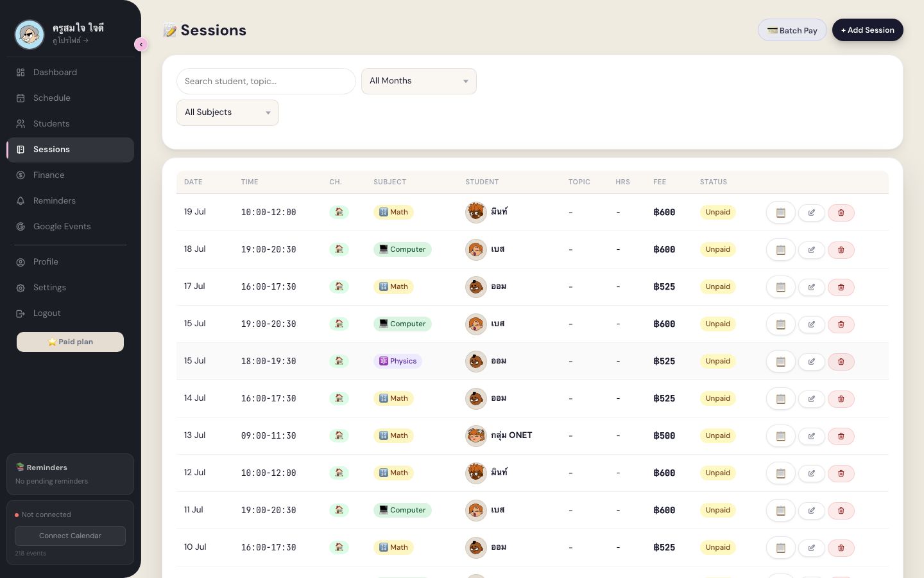Click the STUDENT column header

click(x=482, y=182)
